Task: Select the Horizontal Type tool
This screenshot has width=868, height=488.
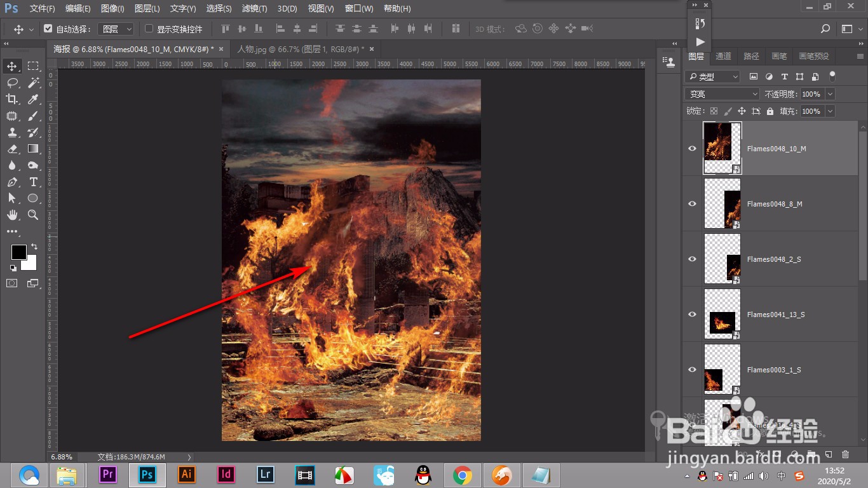Action: click(33, 182)
